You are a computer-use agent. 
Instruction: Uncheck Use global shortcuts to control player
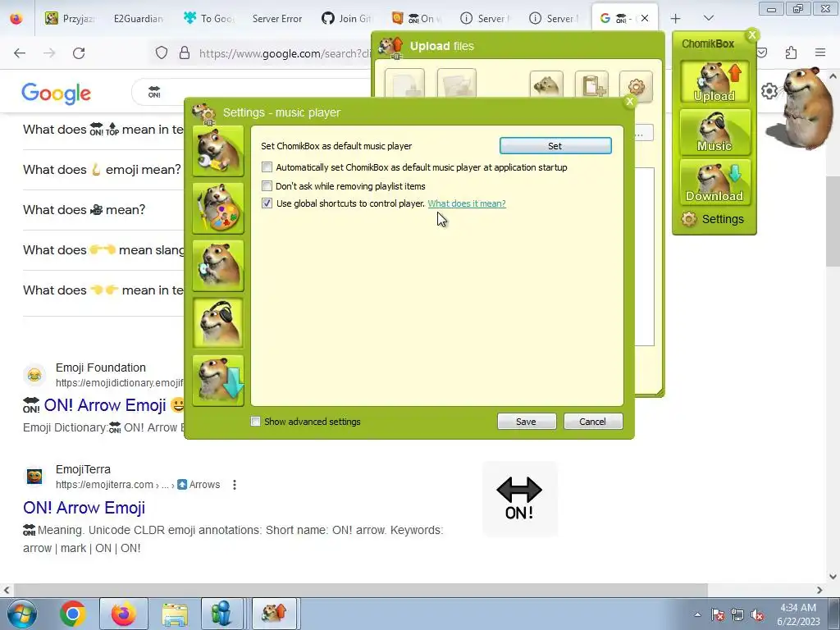coord(267,203)
